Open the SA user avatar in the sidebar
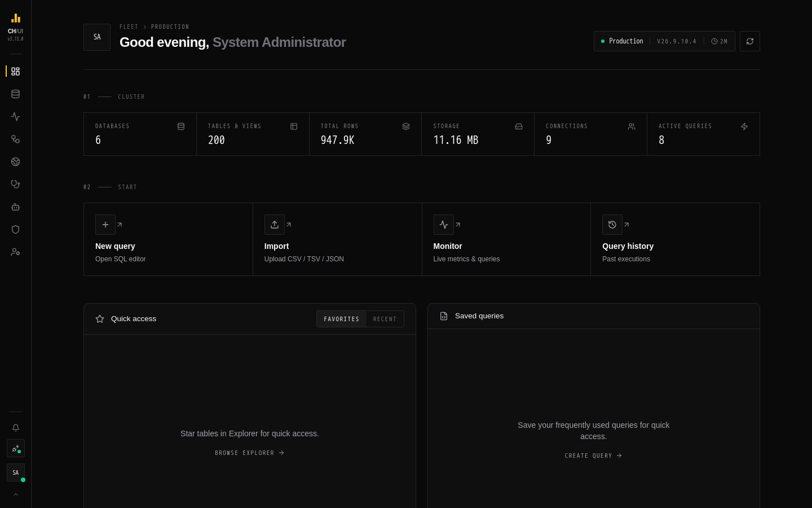812x508 pixels. tap(16, 472)
